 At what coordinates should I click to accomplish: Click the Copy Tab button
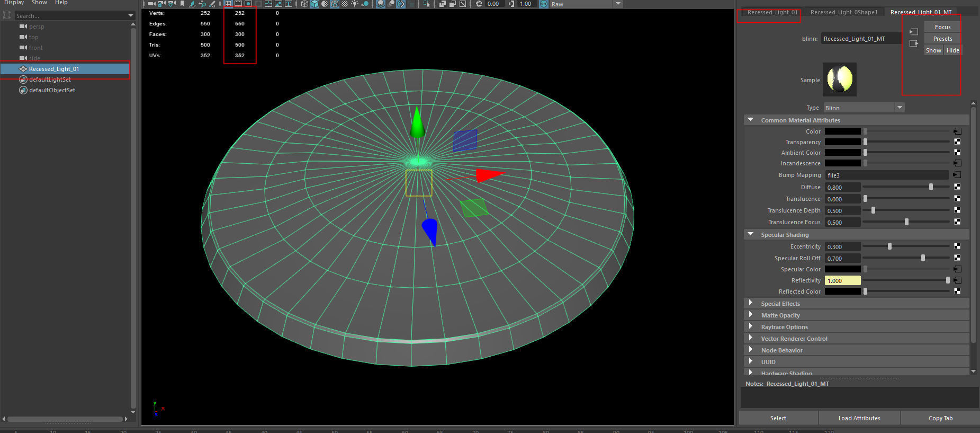coord(940,418)
